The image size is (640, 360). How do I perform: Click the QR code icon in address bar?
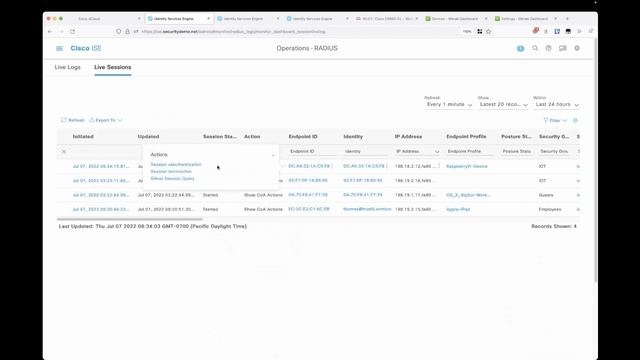tap(480, 31)
